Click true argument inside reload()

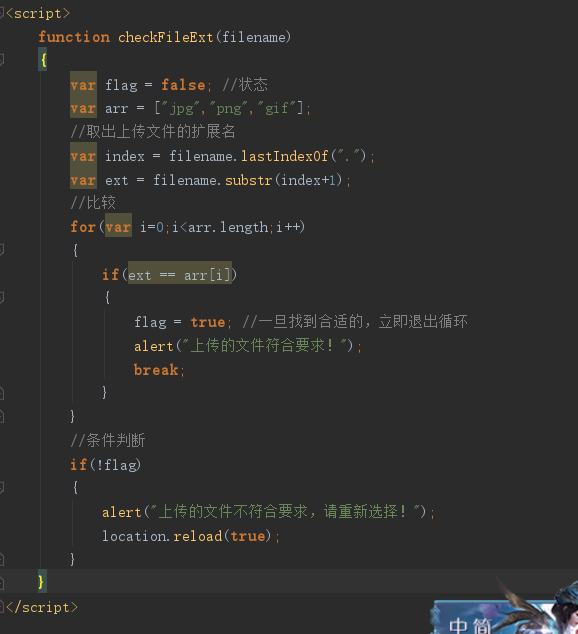tap(248, 536)
